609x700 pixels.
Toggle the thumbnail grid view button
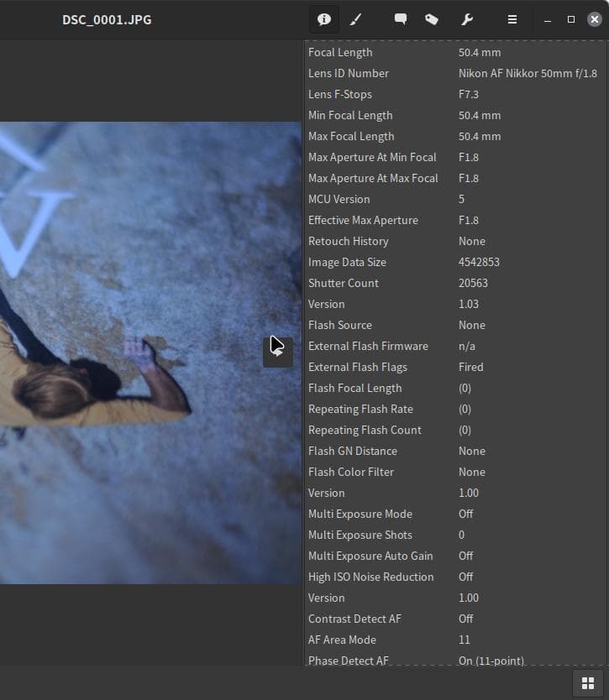(x=588, y=683)
